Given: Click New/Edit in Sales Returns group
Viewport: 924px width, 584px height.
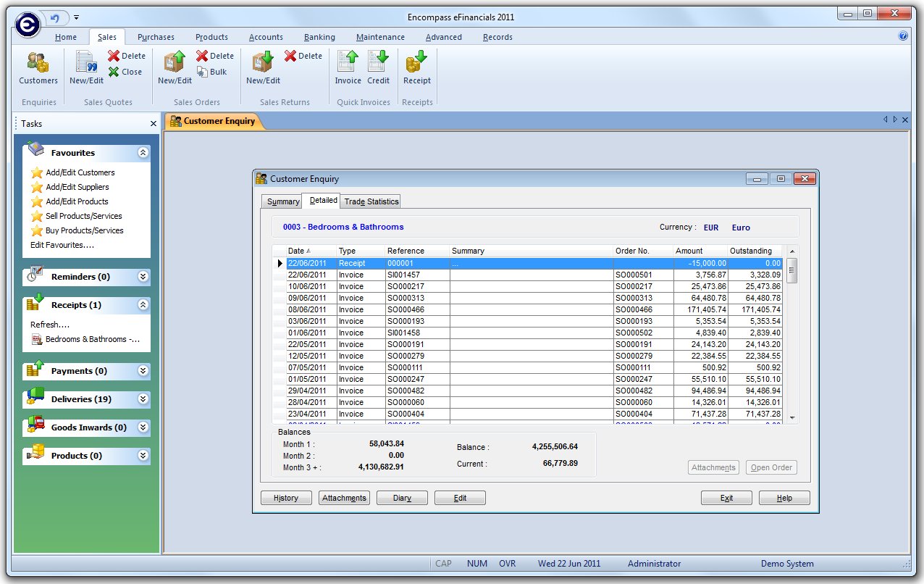Looking at the screenshot, I should point(263,68).
